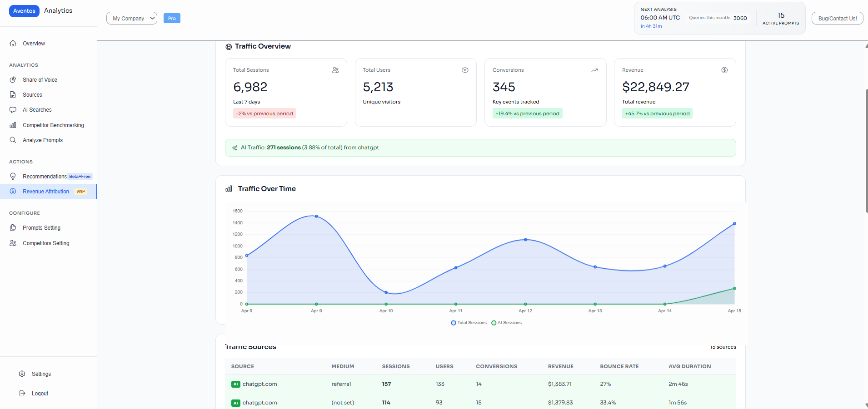Click the Bug/Contact Us! button
Viewport: 868px width, 409px height.
(837, 18)
